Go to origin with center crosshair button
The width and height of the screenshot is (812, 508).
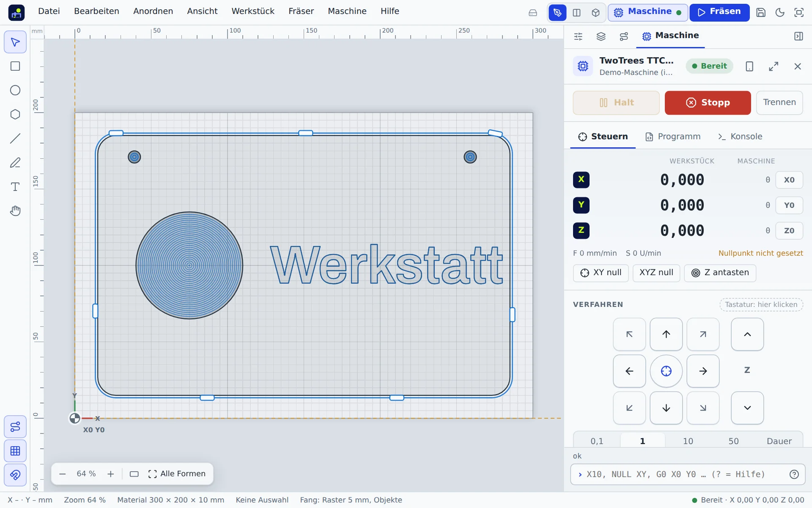click(666, 371)
